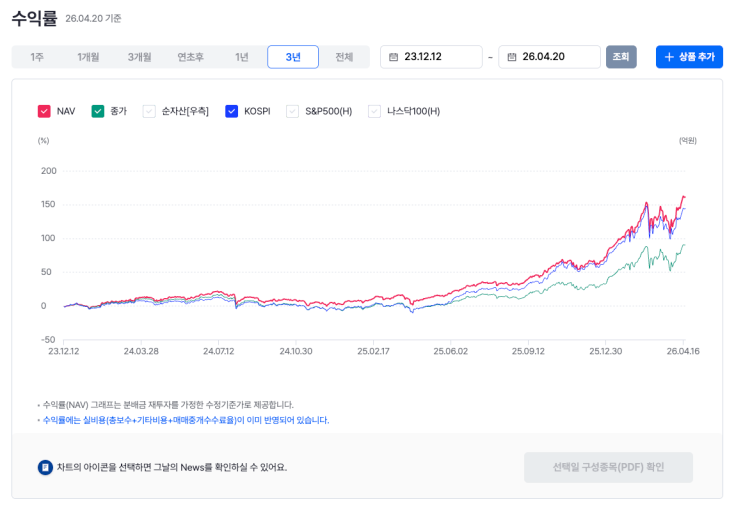The height and width of the screenshot is (511, 743).
Task: Select the 3년 period tab
Action: coord(293,57)
